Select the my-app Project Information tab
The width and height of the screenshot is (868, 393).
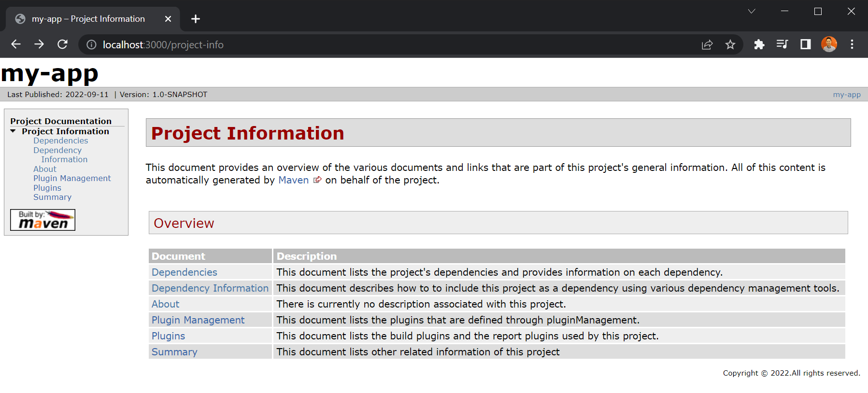coord(92,19)
